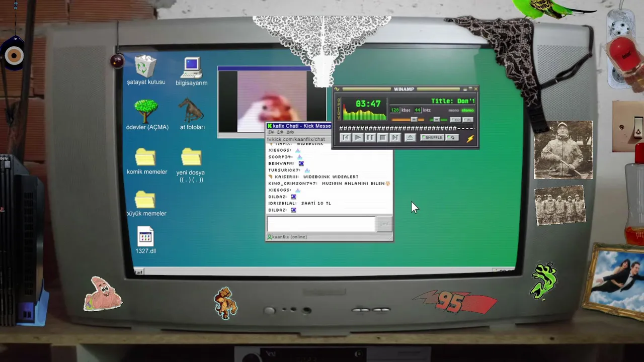This screenshot has height=362, width=644.
Task: Click IDRISBILAL's SAATİ 10 TL message
Action: click(299, 203)
